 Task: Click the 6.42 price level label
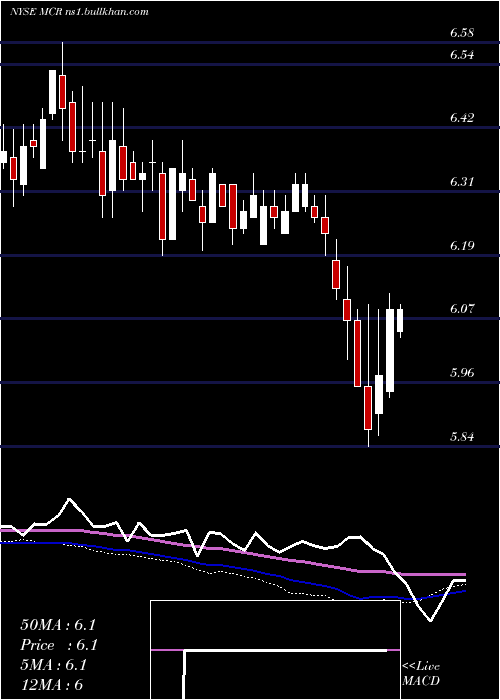coord(462,118)
